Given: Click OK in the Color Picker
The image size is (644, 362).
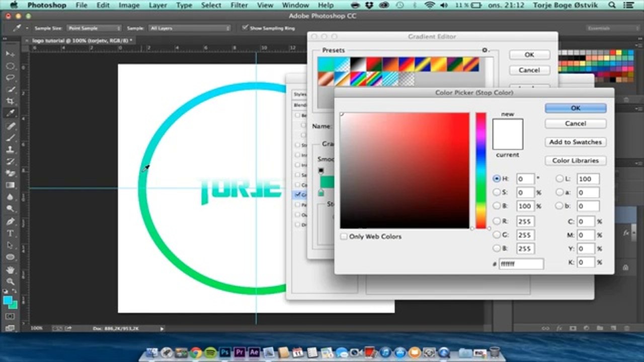Looking at the screenshot, I should coord(576,108).
